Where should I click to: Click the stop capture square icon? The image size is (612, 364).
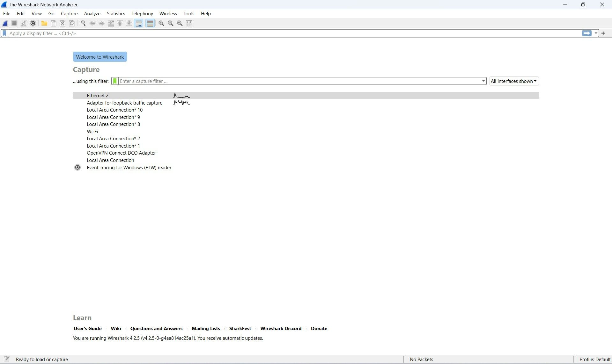(x=14, y=23)
